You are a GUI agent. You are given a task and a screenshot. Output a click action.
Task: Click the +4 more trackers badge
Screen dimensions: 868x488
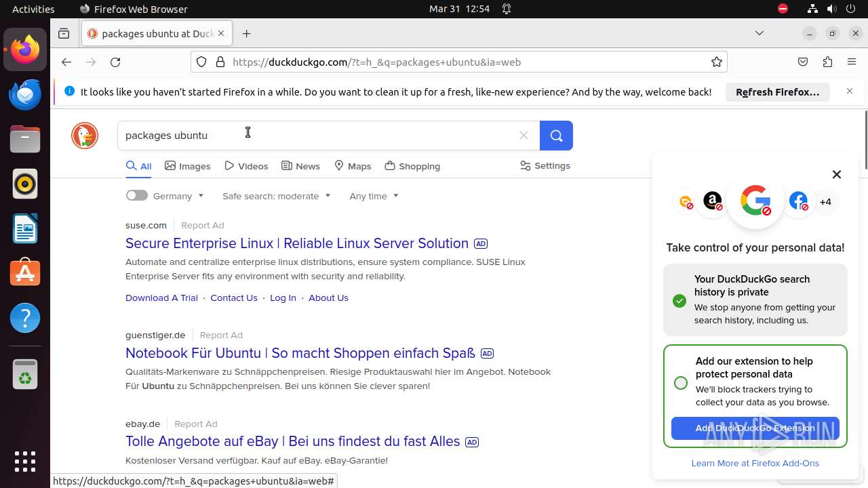point(825,201)
